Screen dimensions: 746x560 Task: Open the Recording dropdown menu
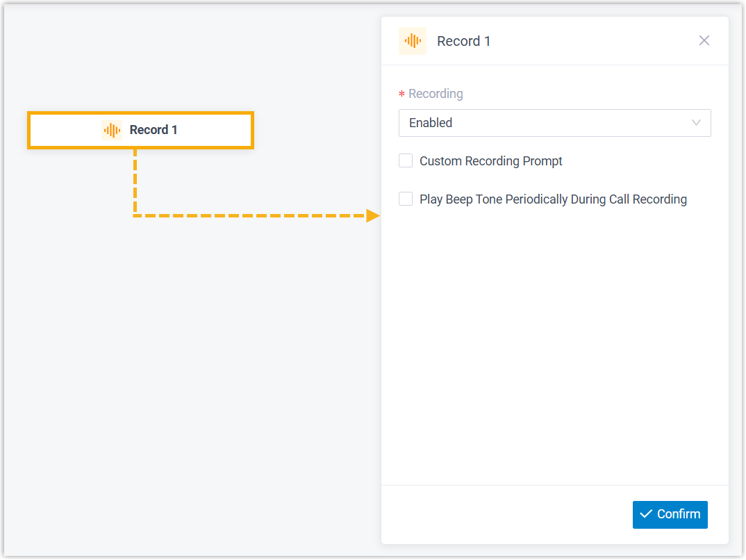click(x=554, y=123)
